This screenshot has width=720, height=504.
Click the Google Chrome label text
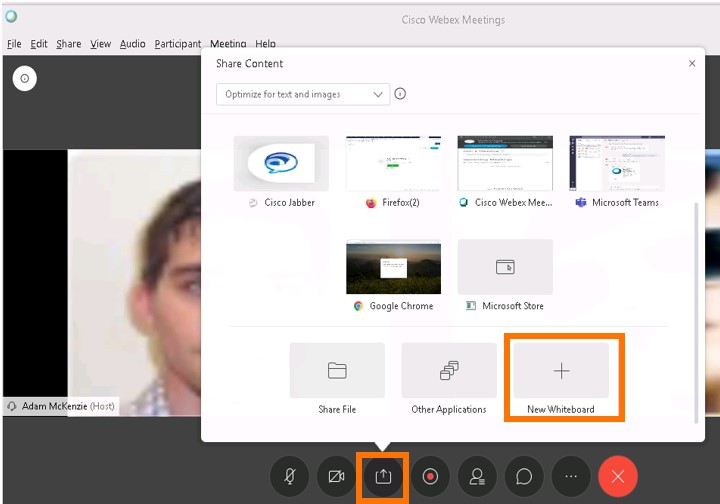click(401, 306)
